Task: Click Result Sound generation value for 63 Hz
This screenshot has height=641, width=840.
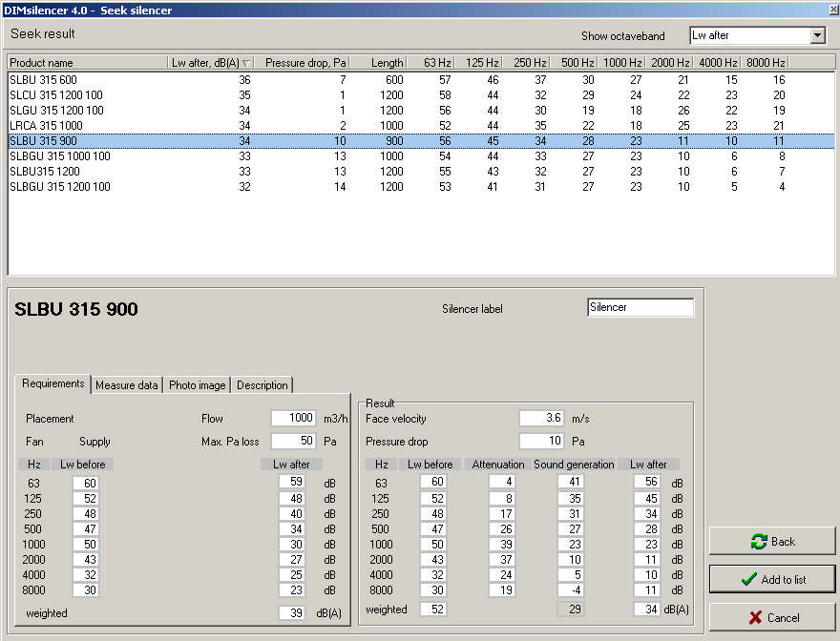Action: [571, 482]
